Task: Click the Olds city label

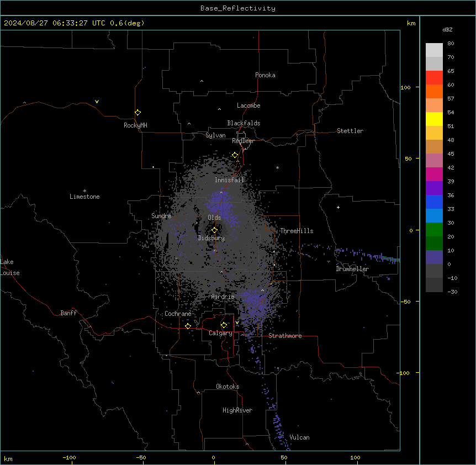Action: (214, 218)
